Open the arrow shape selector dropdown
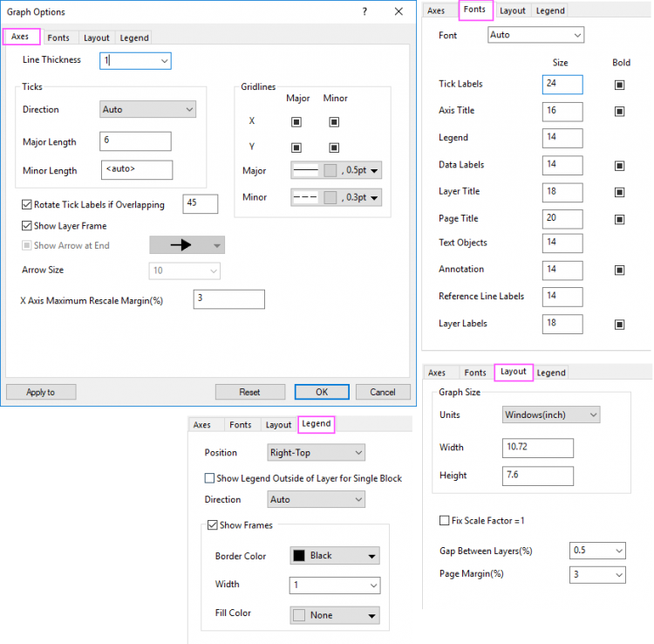Image resolution: width=654 pixels, height=644 pixels. (187, 245)
